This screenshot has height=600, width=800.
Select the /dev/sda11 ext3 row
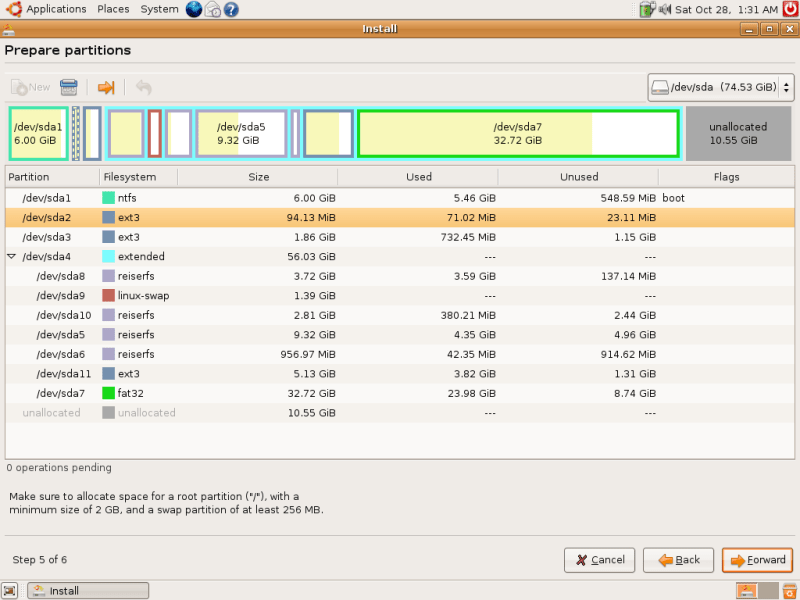400,373
